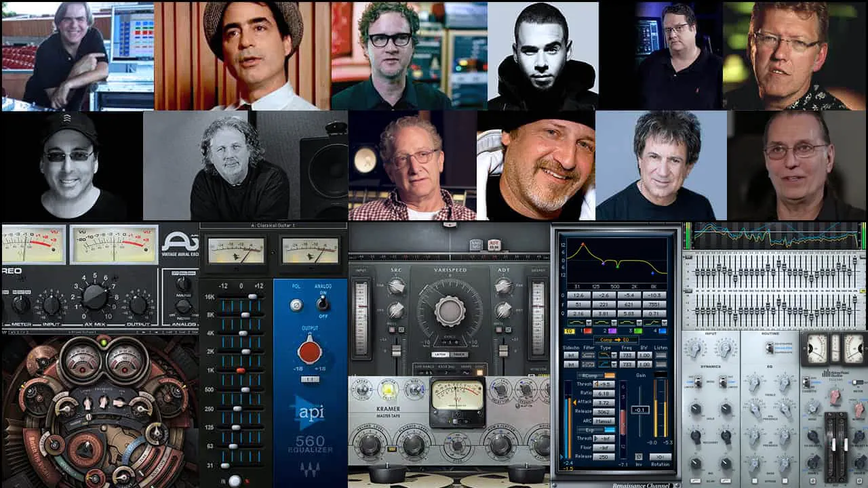The image size is (868, 488).
Task: Click the red OUTPUT knob on API 560
Action: point(309,350)
